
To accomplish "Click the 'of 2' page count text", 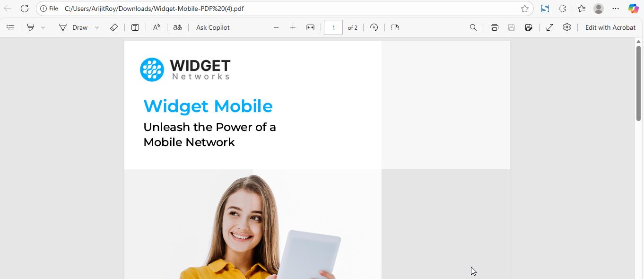I will [353, 27].
